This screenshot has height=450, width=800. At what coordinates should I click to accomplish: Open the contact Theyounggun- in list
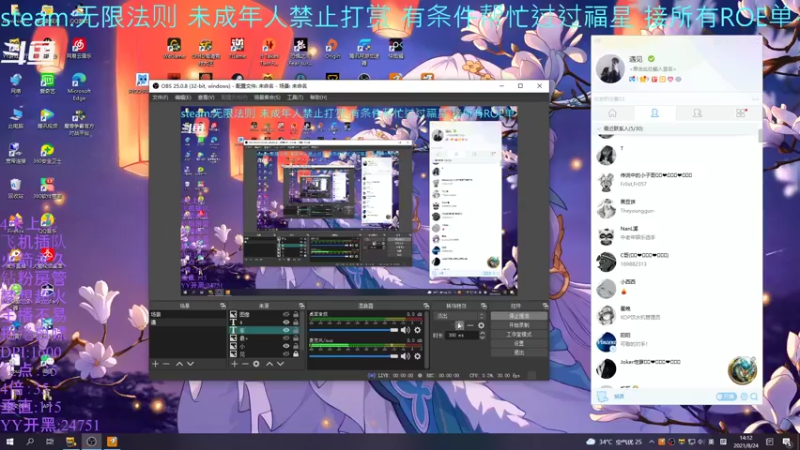[x=676, y=208]
